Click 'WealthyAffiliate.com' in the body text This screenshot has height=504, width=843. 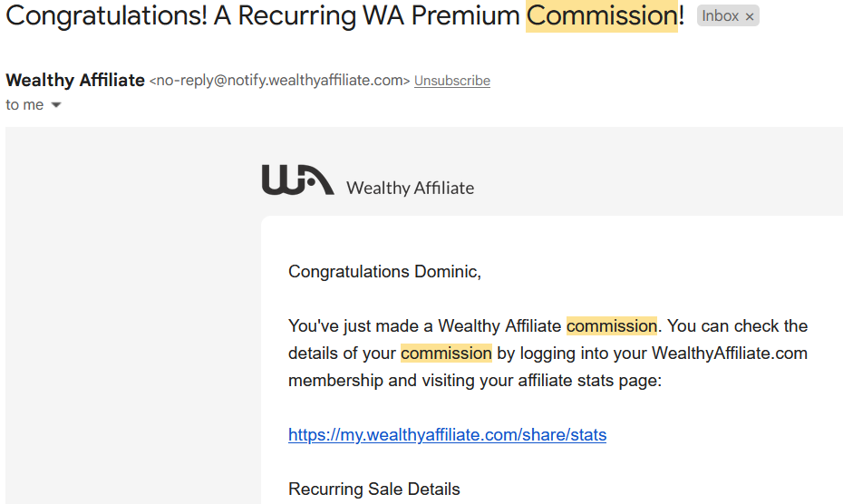pos(730,354)
